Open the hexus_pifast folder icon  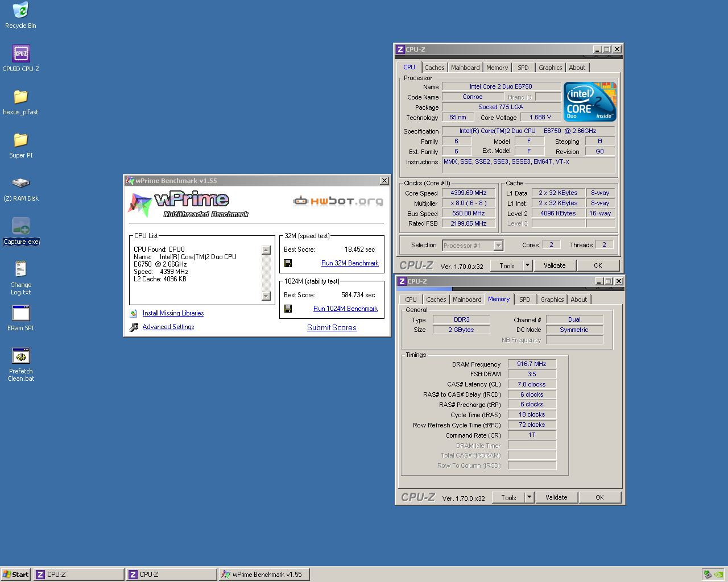pyautogui.click(x=20, y=97)
